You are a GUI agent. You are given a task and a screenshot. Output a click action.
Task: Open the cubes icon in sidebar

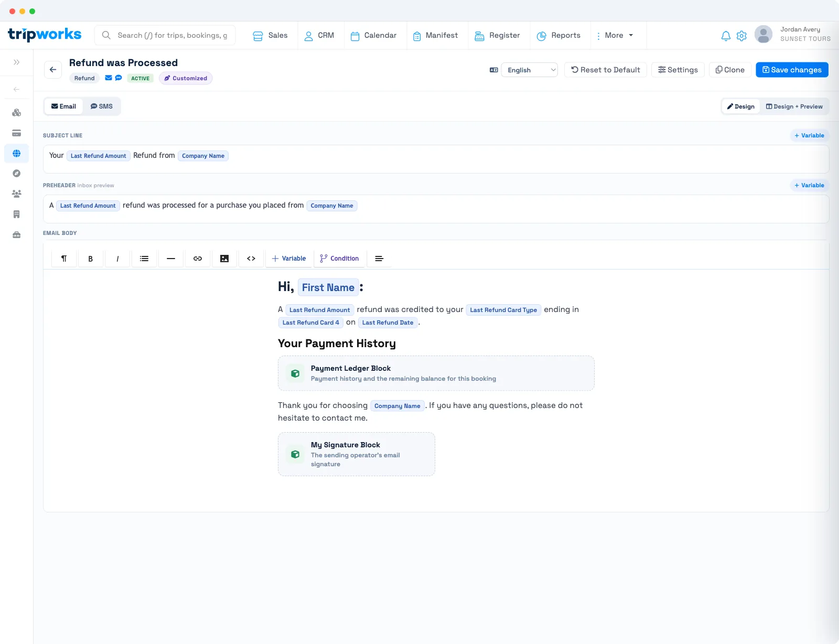point(16,113)
